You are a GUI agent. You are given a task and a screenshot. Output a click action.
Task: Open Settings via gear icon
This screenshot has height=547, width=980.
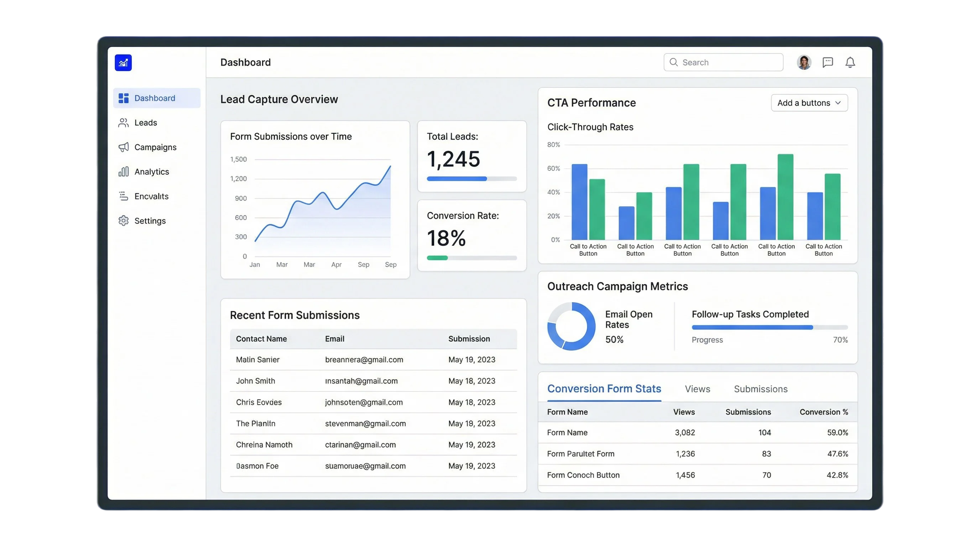(123, 221)
